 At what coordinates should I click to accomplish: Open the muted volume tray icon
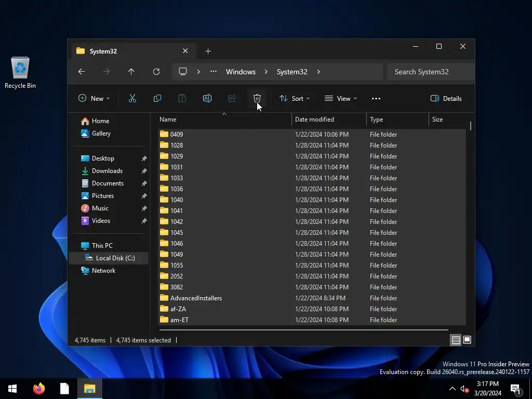(x=464, y=389)
